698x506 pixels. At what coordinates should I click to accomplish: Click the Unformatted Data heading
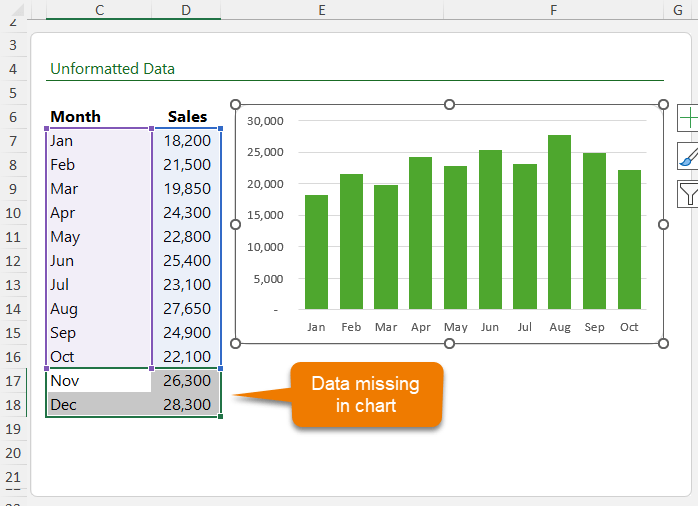point(112,69)
